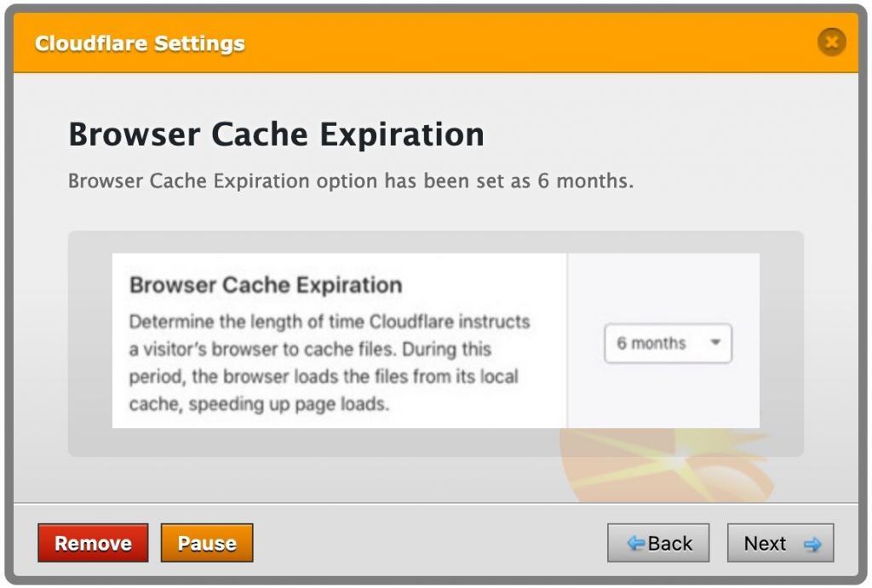Click the orange title bar
Image resolution: width=872 pixels, height=588 pixels.
coord(511,43)
